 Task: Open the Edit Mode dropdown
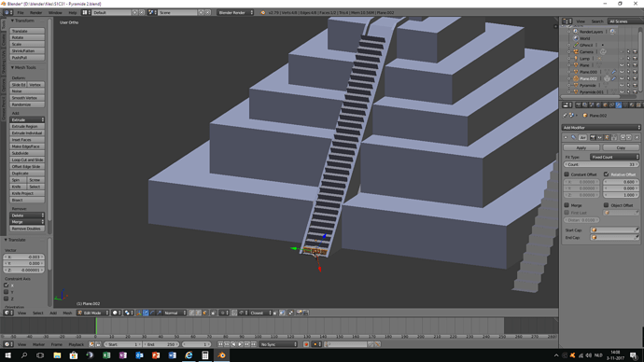tap(93, 313)
